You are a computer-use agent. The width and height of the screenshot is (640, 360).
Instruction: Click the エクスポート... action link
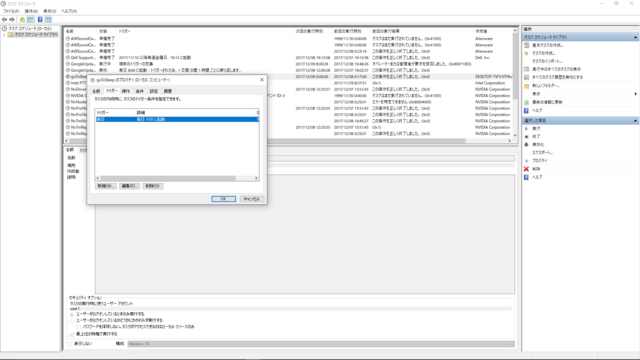coord(542,153)
